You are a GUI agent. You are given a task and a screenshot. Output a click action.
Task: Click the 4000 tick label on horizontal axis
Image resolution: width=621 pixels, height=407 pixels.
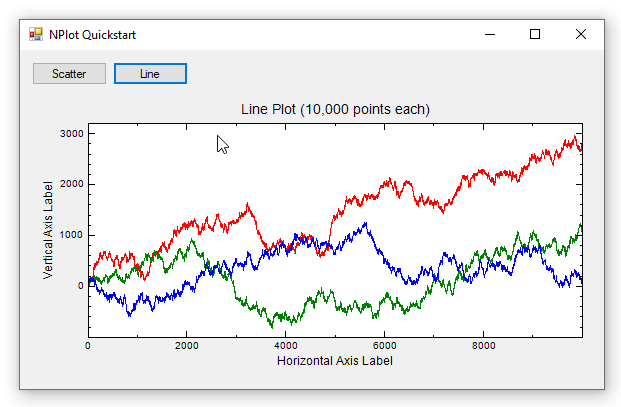286,346
